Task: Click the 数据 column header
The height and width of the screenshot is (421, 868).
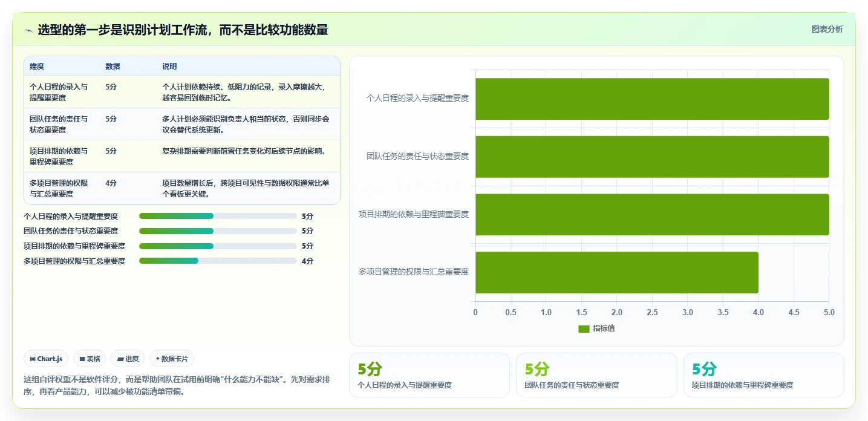Action: tap(113, 67)
